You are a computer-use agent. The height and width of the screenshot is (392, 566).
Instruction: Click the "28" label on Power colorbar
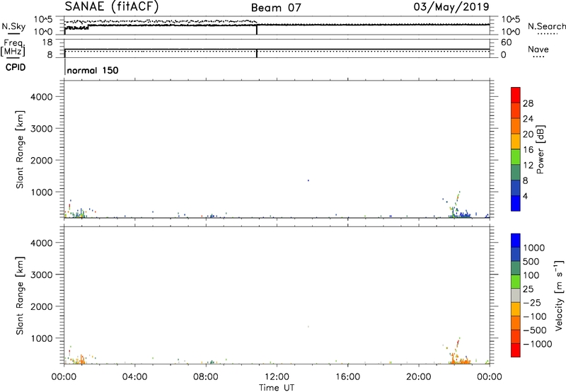coord(528,103)
